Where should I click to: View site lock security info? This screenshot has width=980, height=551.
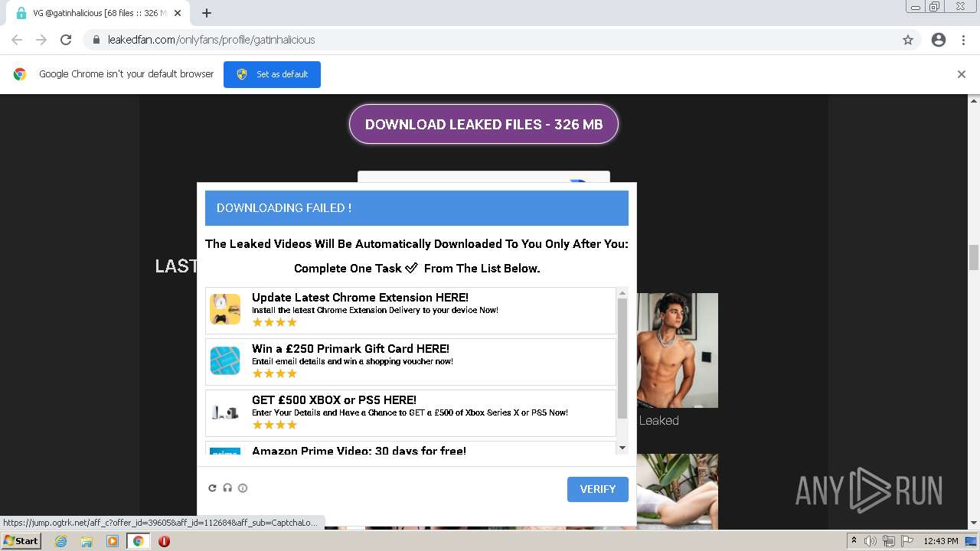(x=96, y=40)
